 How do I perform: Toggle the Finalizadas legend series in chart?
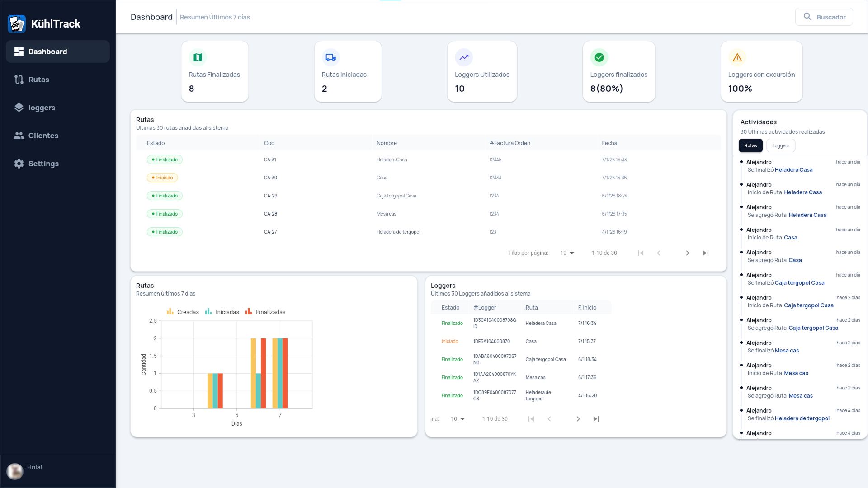pyautogui.click(x=265, y=312)
